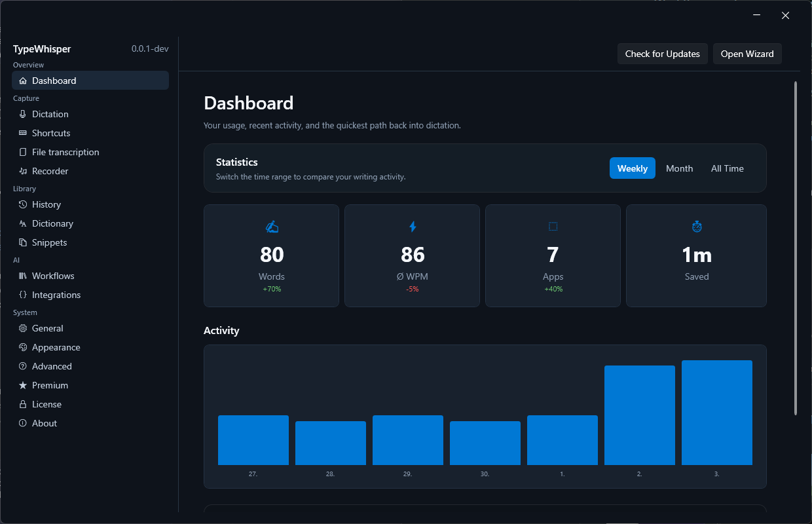
Task: Open the Dictionary icon in sidebar
Action: (23, 223)
